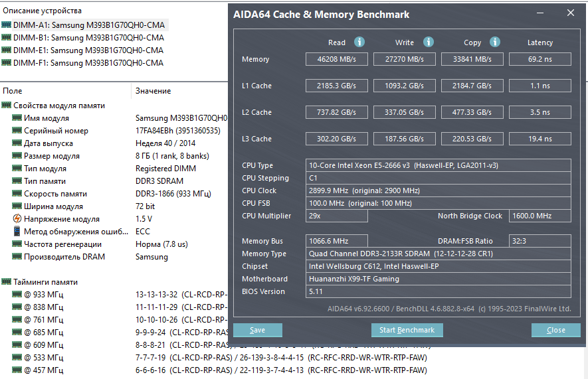Click serial number value 17FA84EBh
The width and height of the screenshot is (588, 379).
tap(178, 131)
